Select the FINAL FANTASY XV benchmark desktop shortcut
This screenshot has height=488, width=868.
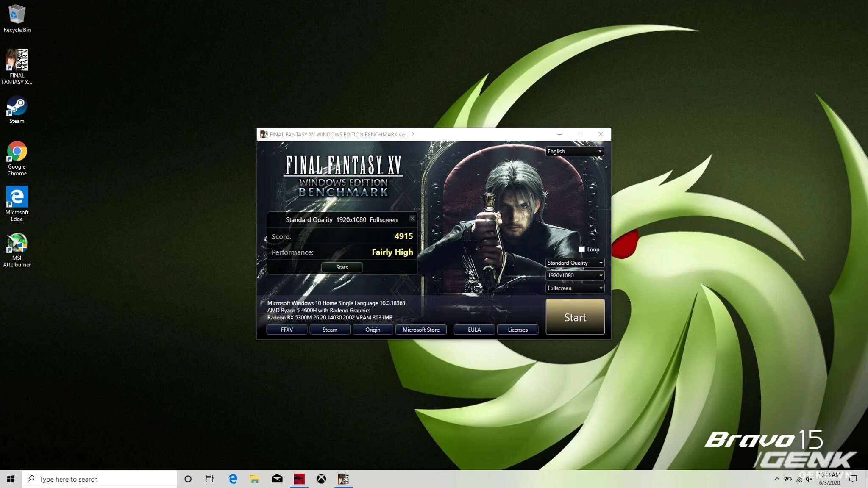[x=17, y=67]
